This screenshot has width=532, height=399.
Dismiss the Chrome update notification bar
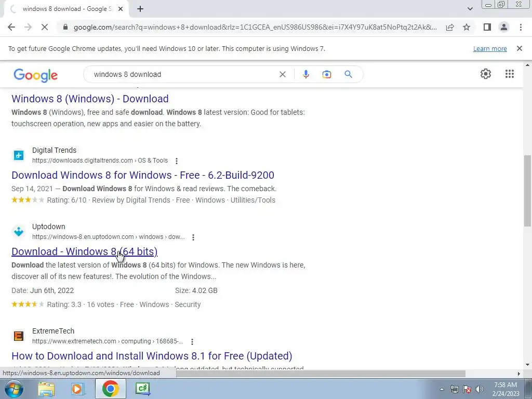click(519, 48)
